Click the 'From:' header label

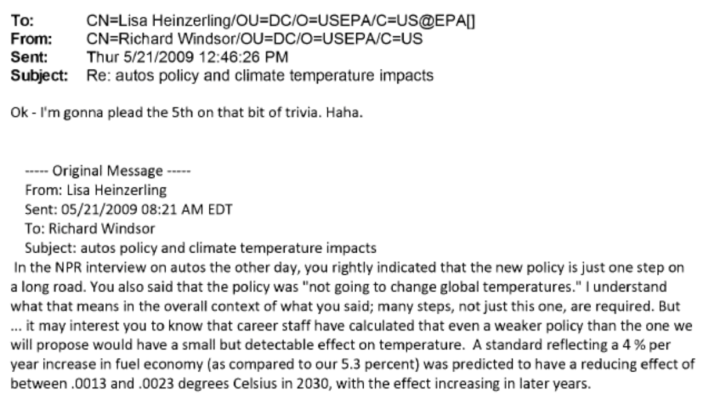click(x=32, y=39)
